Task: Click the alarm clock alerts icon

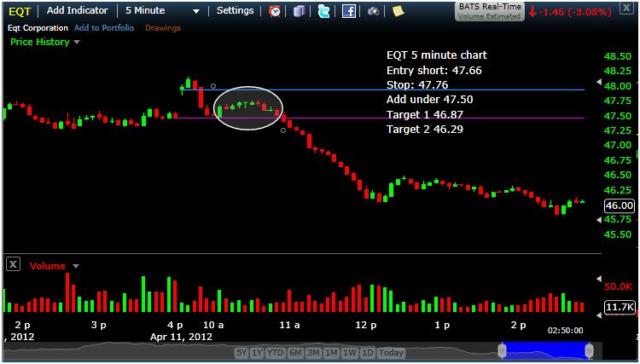Action: pyautogui.click(x=275, y=11)
